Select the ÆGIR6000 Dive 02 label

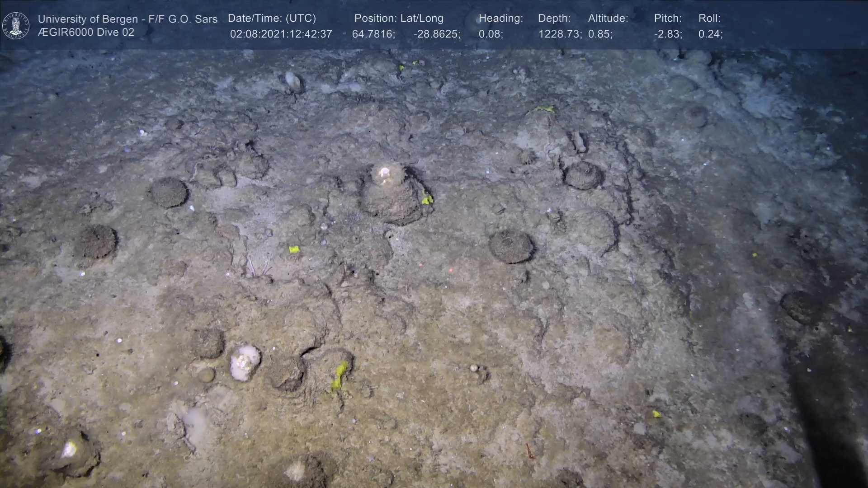[x=86, y=33]
